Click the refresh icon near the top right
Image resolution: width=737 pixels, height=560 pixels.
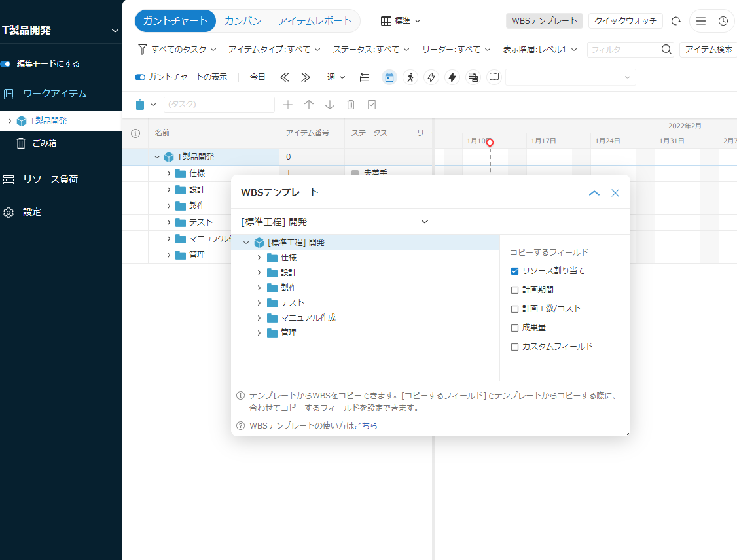(675, 20)
